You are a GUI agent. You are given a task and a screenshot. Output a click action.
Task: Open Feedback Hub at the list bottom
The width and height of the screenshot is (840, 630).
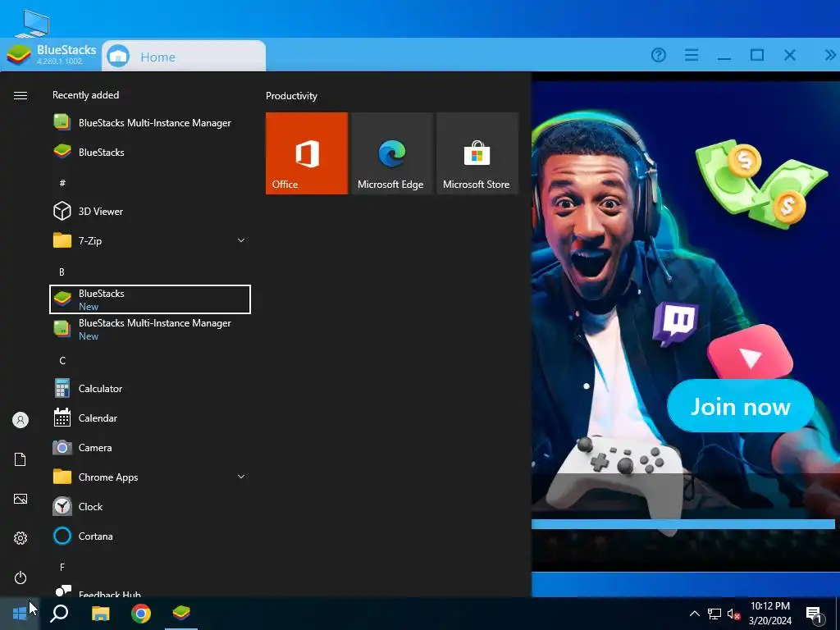point(150,591)
